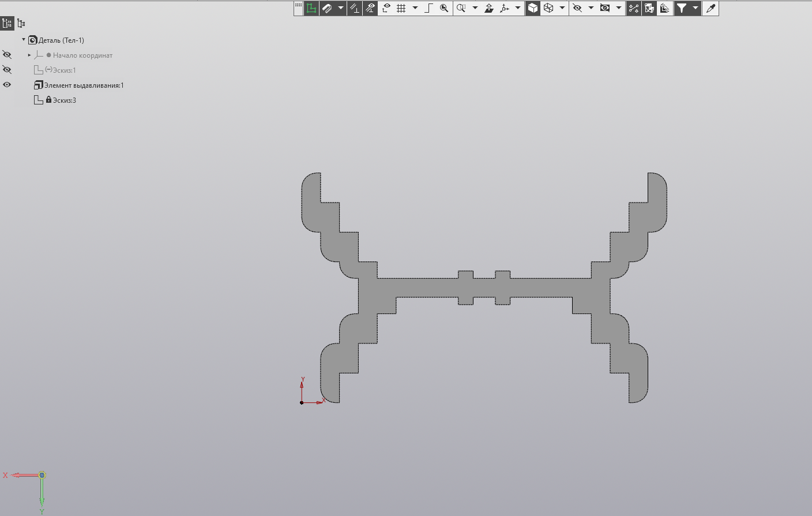The width and height of the screenshot is (812, 516).
Task: Select the numbered build-order tree tab
Action: pyautogui.click(x=7, y=24)
